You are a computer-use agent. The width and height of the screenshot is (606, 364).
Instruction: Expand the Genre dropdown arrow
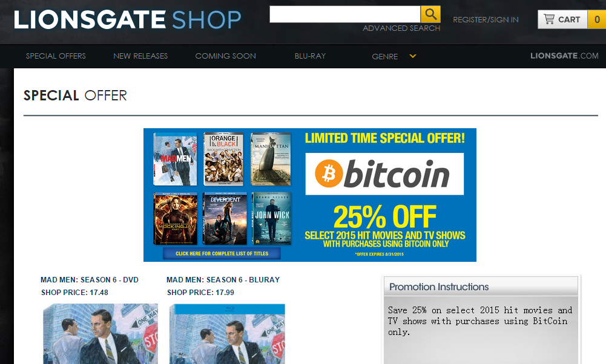point(413,56)
